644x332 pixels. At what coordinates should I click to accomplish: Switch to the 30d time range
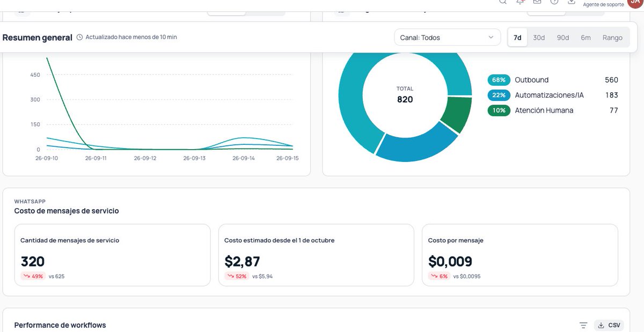(539, 38)
